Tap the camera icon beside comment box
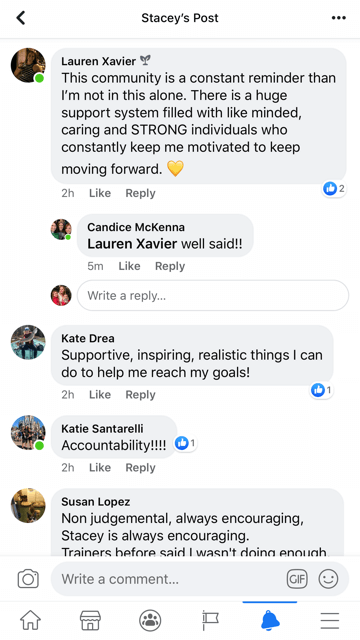The image size is (360, 640). point(28,579)
